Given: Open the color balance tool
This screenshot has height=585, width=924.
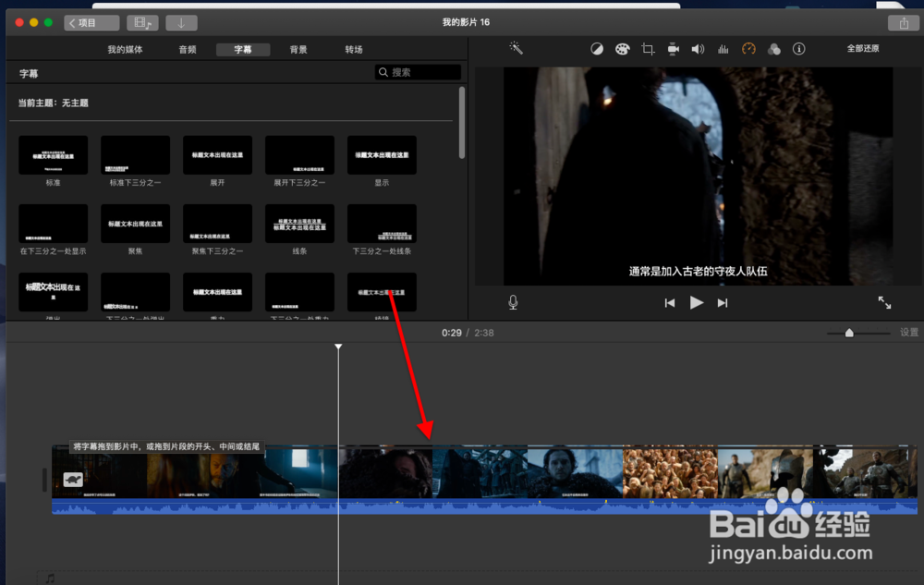Looking at the screenshot, I should point(597,49).
